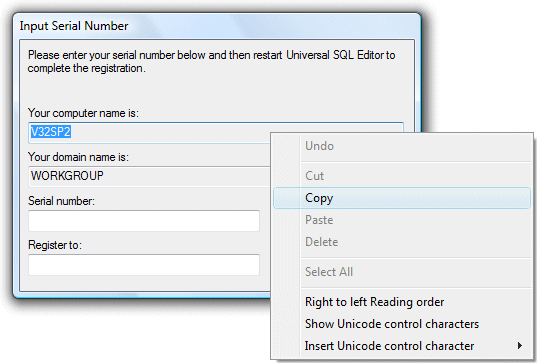Click the 'Serial number:' label
The width and height of the screenshot is (537, 363).
point(61,201)
